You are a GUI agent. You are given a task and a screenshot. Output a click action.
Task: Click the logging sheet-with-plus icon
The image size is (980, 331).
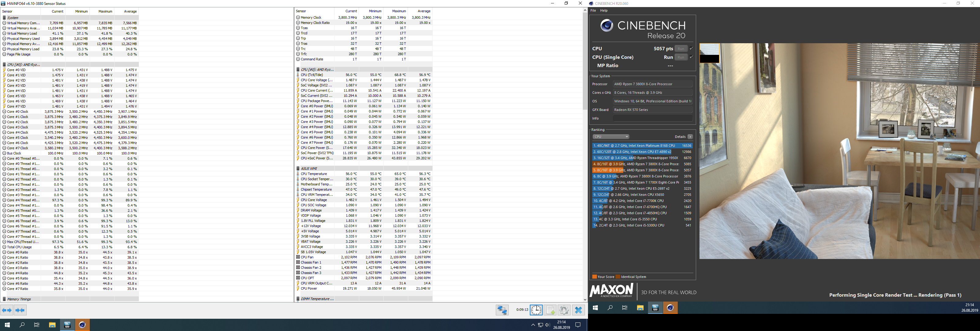pos(550,310)
